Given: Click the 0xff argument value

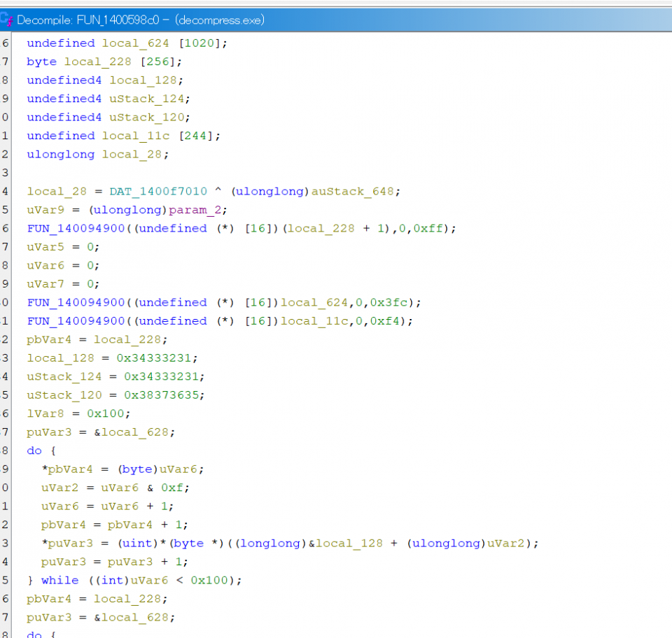Looking at the screenshot, I should click(428, 228).
